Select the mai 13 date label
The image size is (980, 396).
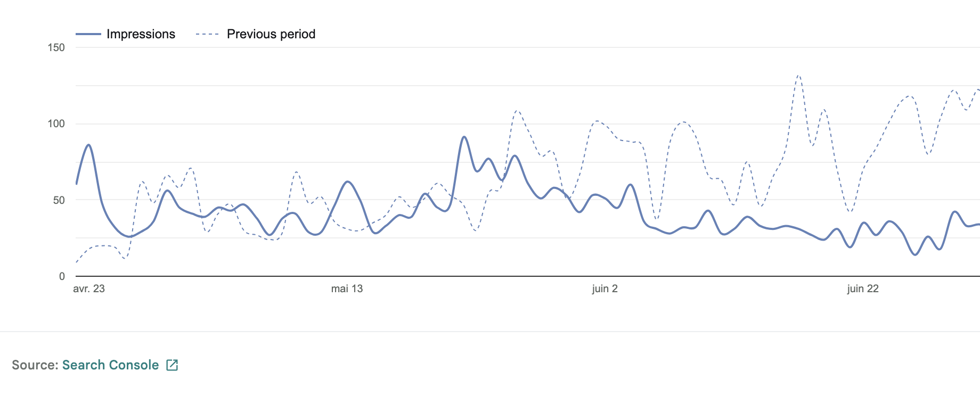pos(347,288)
